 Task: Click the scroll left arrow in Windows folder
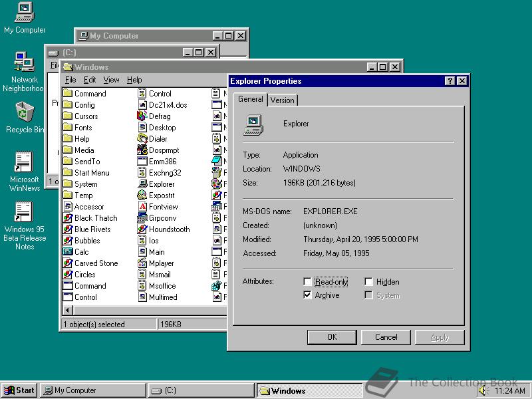click(68, 310)
